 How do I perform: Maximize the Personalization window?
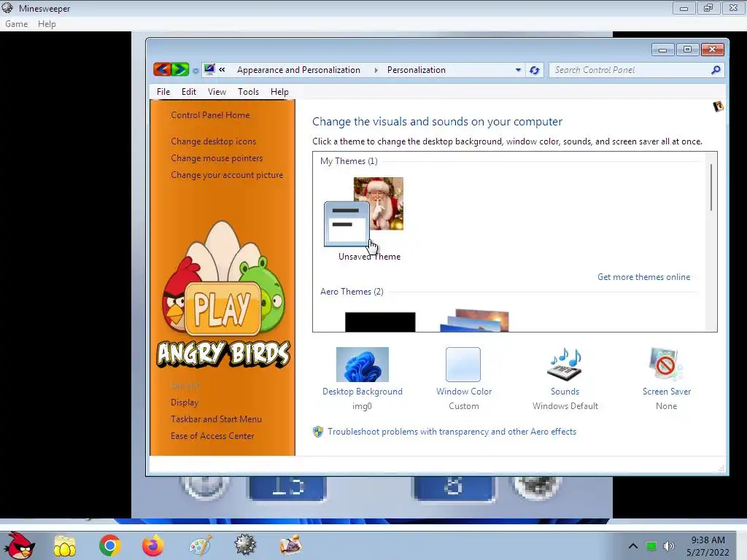tap(687, 49)
